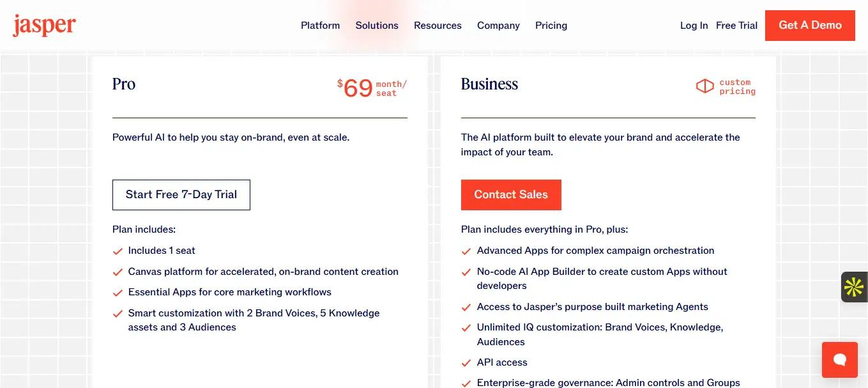Screen dimensions: 868x388
Task: Click the Contact Sales button
Action: 511,195
